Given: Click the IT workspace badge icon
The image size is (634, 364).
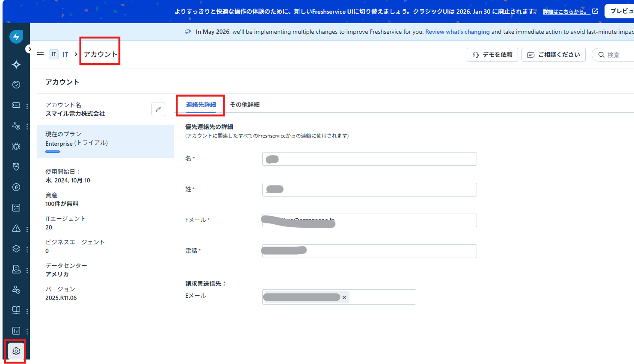Looking at the screenshot, I should point(54,54).
